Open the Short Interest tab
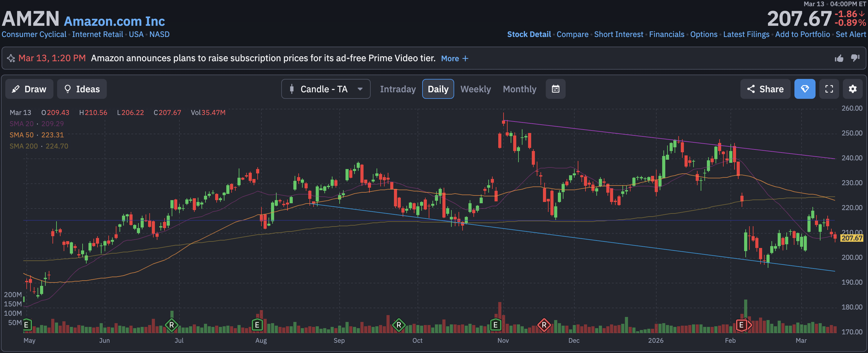868x353 pixels. (x=618, y=34)
